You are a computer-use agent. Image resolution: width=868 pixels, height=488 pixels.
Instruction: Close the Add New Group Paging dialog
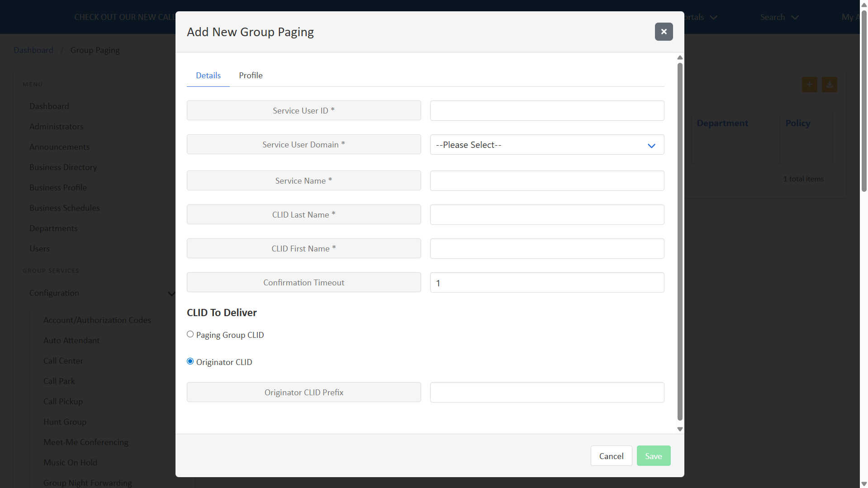coord(664,32)
